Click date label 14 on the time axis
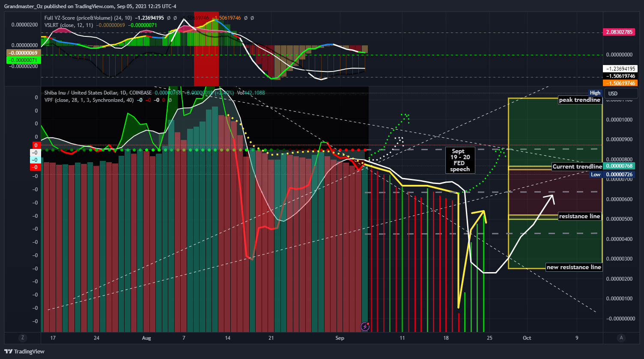 click(227, 338)
